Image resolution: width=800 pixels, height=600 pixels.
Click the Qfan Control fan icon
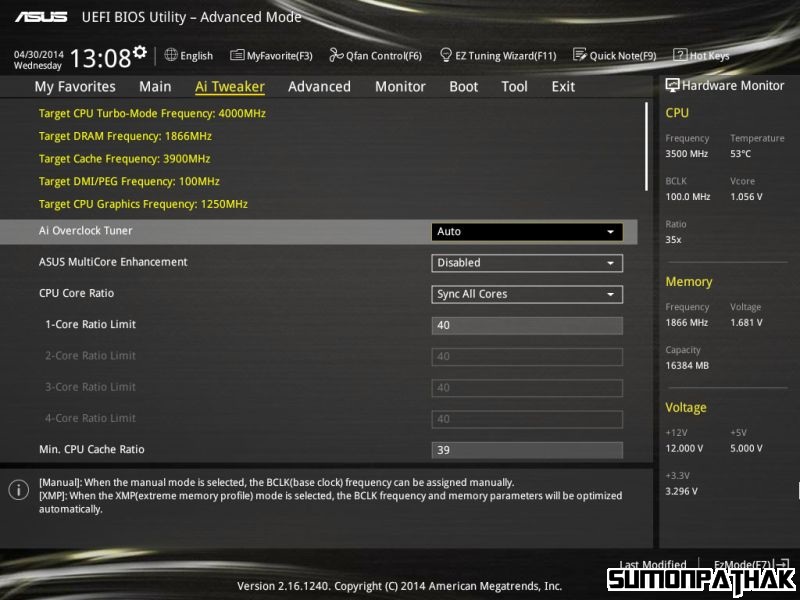336,55
